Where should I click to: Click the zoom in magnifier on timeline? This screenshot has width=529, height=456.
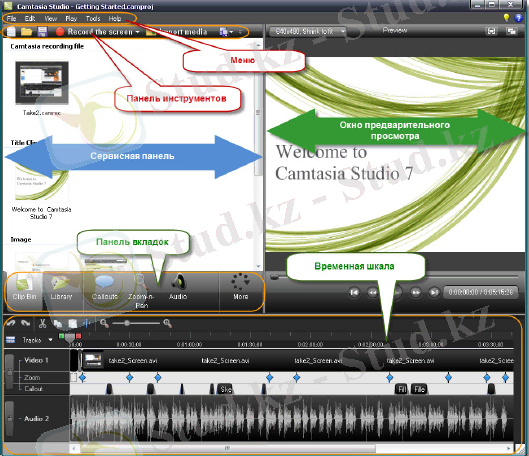167,323
